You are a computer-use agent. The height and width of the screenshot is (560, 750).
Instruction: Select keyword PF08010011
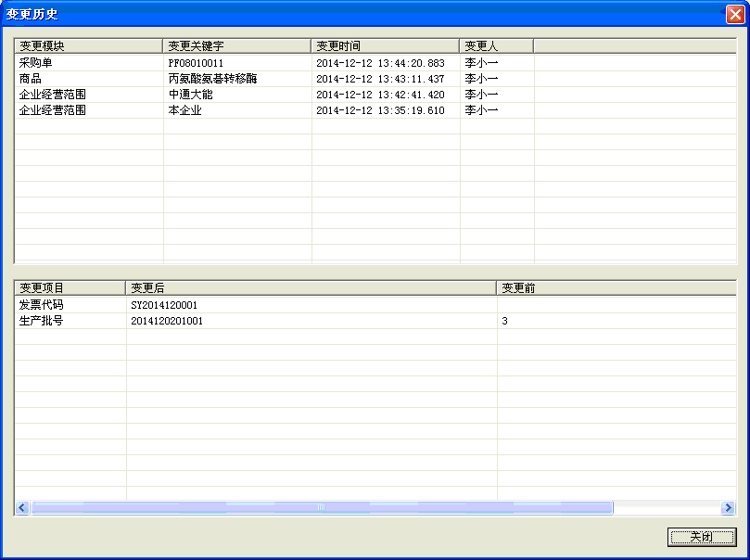pos(196,63)
